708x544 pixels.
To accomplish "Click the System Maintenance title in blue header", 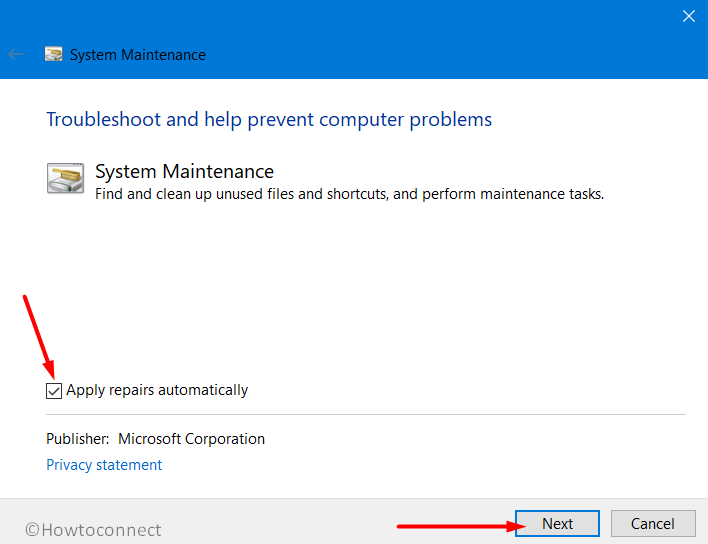I will coord(138,55).
